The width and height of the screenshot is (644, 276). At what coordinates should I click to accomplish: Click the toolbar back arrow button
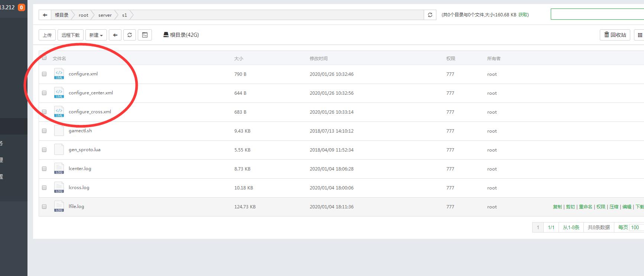(115, 35)
